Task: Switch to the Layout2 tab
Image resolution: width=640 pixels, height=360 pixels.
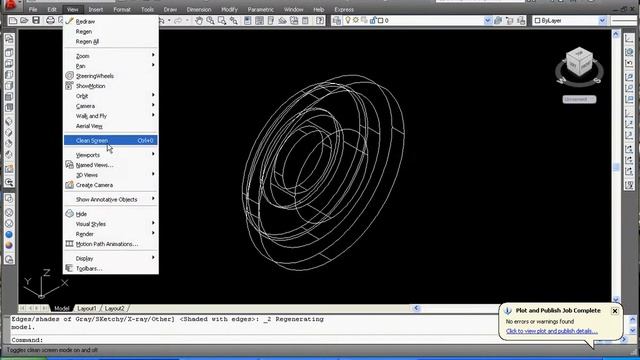Action: coord(114,308)
